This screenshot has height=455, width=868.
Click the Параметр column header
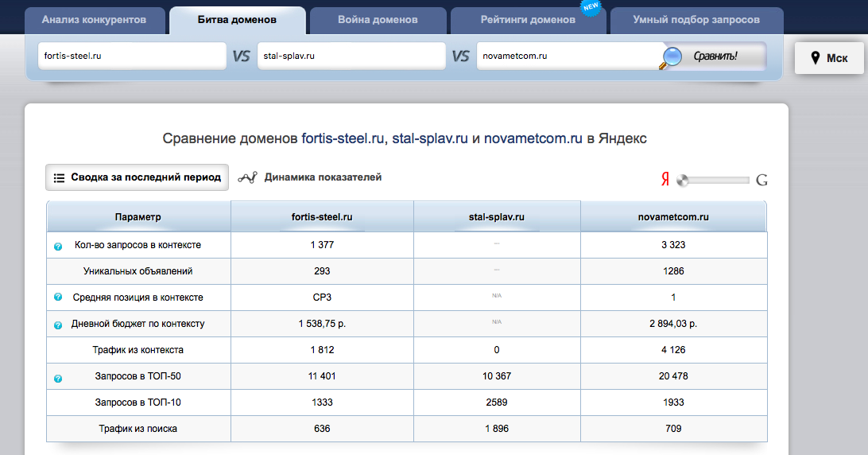[138, 216]
